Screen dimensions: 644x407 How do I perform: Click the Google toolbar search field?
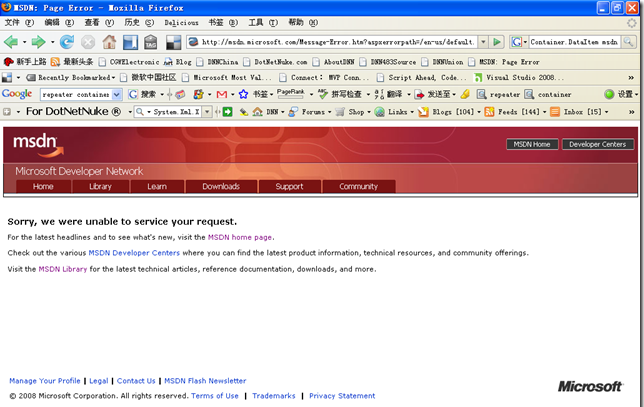tap(76, 94)
